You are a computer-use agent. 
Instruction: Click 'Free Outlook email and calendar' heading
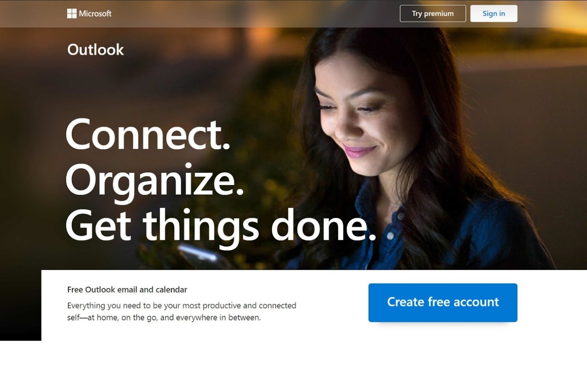pyautogui.click(x=127, y=290)
